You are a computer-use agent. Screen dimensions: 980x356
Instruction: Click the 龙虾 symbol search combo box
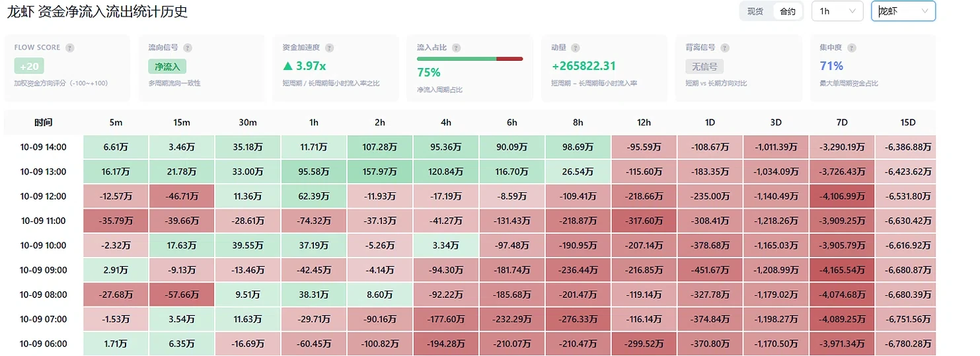point(903,11)
